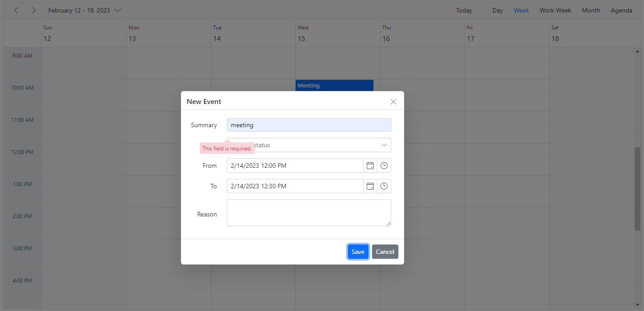Switch to Month view
Image resolution: width=644 pixels, height=311 pixels.
[591, 10]
